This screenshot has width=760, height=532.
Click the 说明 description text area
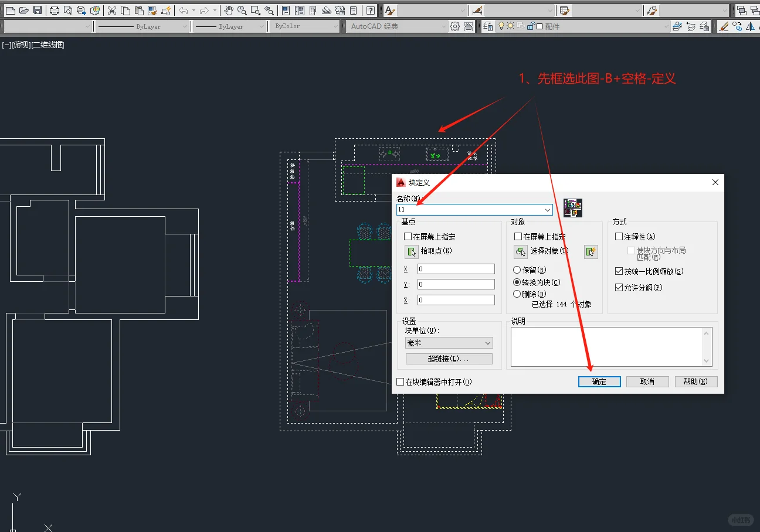coord(612,346)
